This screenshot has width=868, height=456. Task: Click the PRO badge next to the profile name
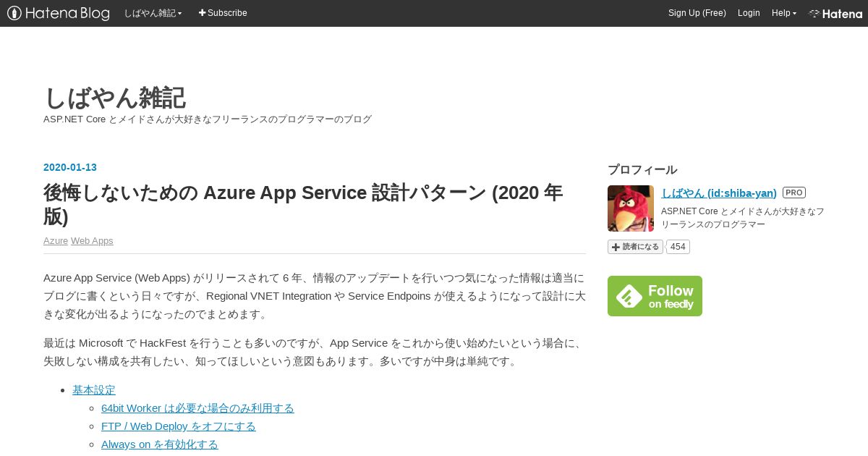[794, 193]
